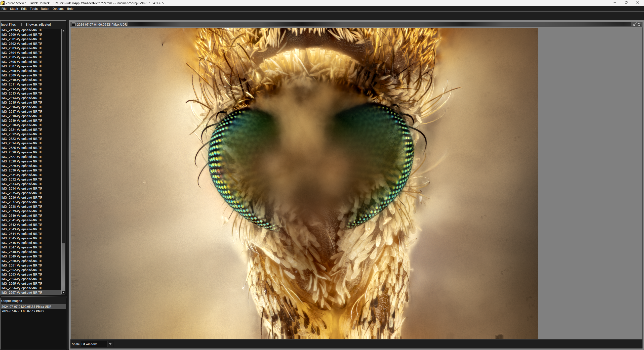Click the maximize/restore image window icon
644x350 pixels.
639,24
